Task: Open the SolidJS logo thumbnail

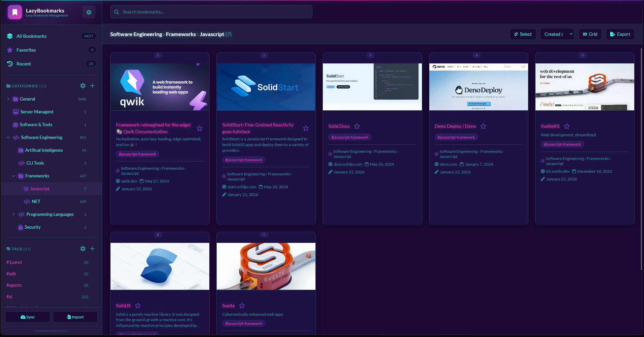Action: click(x=160, y=266)
